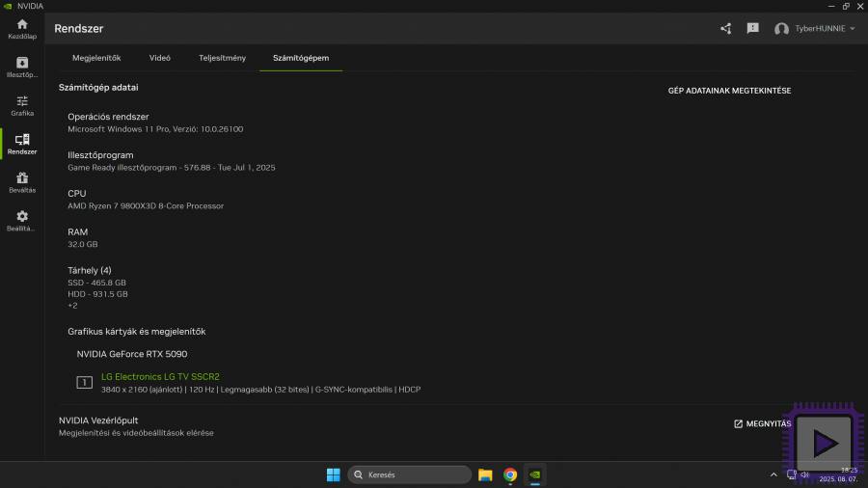Open the Windows Start button
The height and width of the screenshot is (488, 868).
[x=334, y=474]
